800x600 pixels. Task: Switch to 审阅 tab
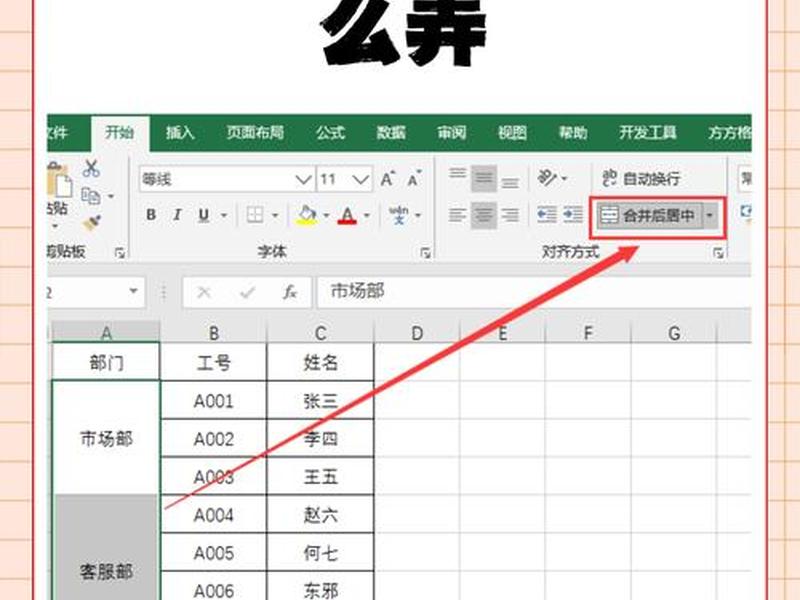click(452, 133)
